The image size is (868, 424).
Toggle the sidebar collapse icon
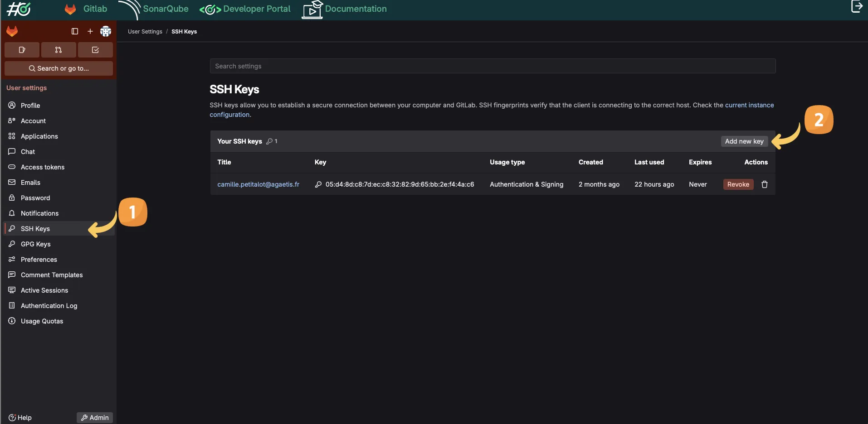point(74,31)
